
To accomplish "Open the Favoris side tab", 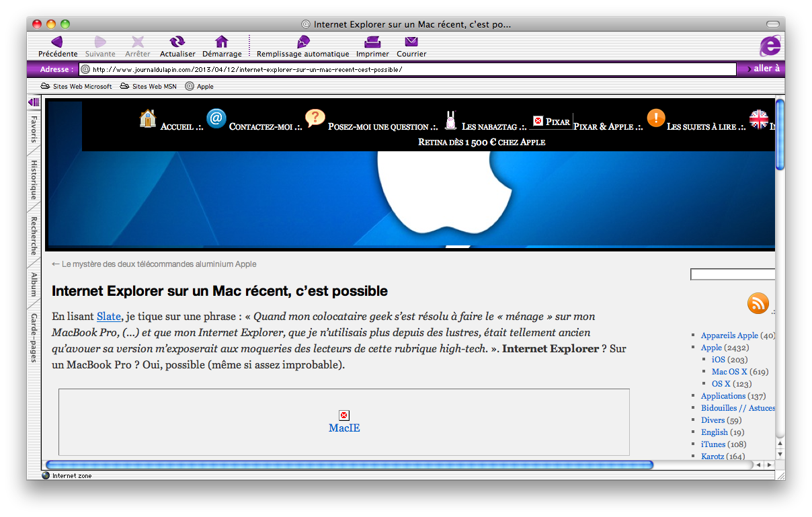I will pyautogui.click(x=34, y=129).
